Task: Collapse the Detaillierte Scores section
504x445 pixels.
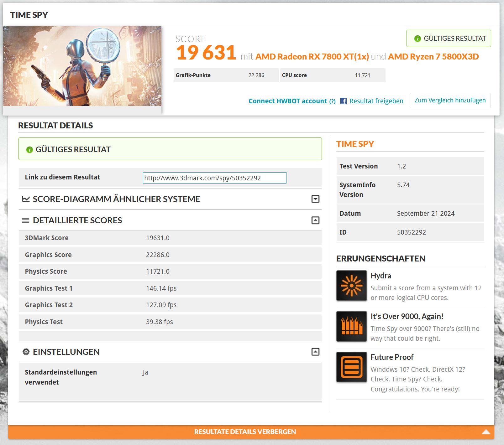Action: 315,220
